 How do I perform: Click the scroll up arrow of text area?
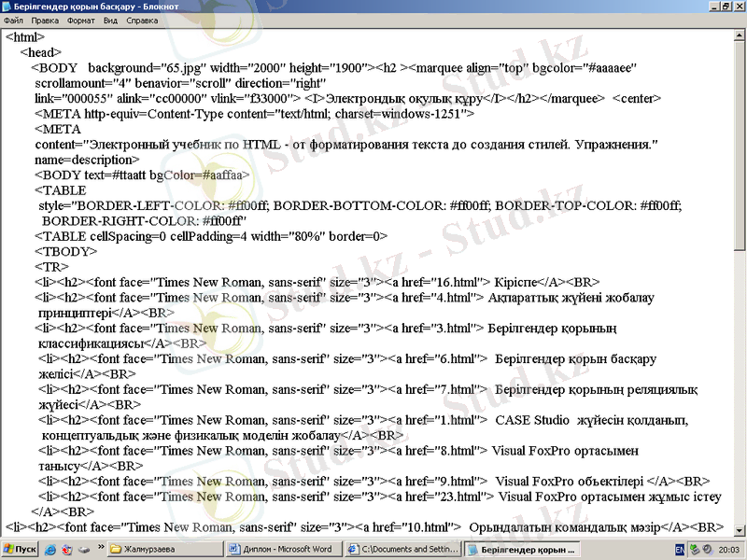pos(740,34)
